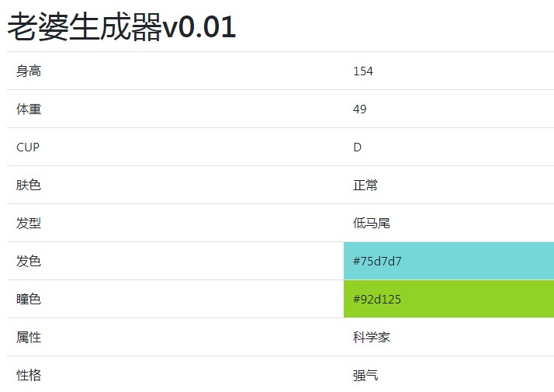The image size is (554, 392).
Task: Select the 瞳色 row label
Action: [x=29, y=299]
